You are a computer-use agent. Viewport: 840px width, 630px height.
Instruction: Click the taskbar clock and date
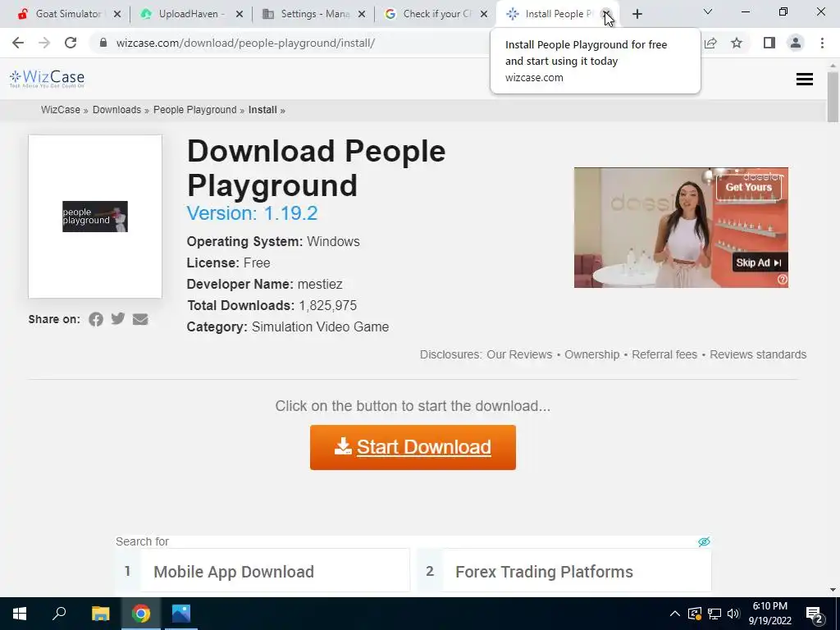[769, 614]
